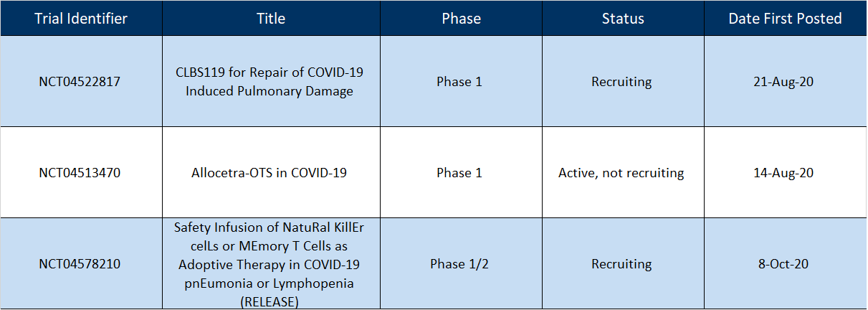The height and width of the screenshot is (310, 868).
Task: Select the Allocetra-OTS in COVID-19 title
Action: tap(270, 173)
